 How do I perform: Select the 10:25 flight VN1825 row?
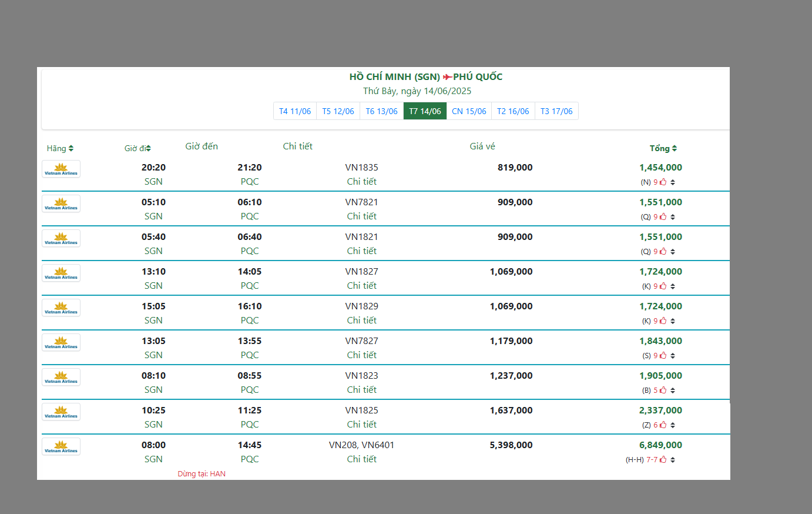(x=361, y=410)
